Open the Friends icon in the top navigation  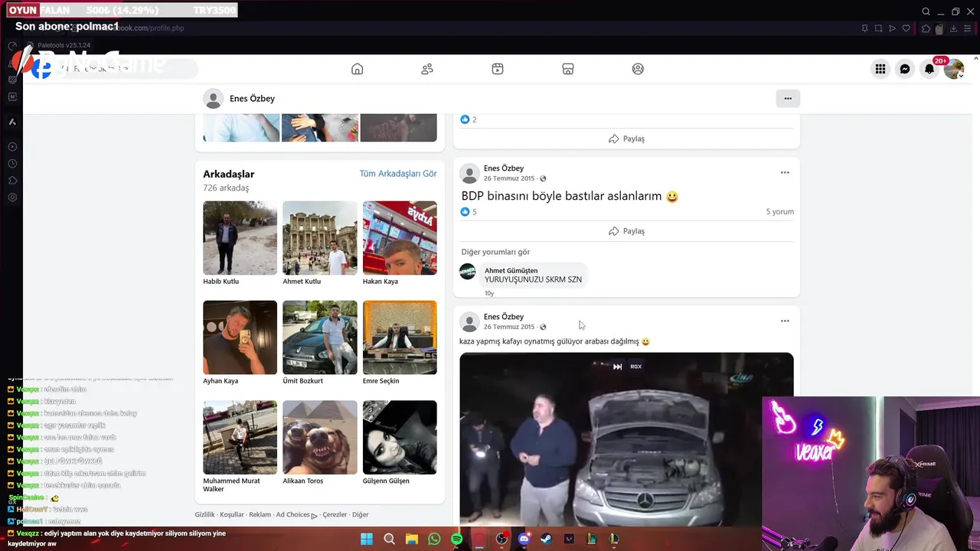(x=427, y=69)
